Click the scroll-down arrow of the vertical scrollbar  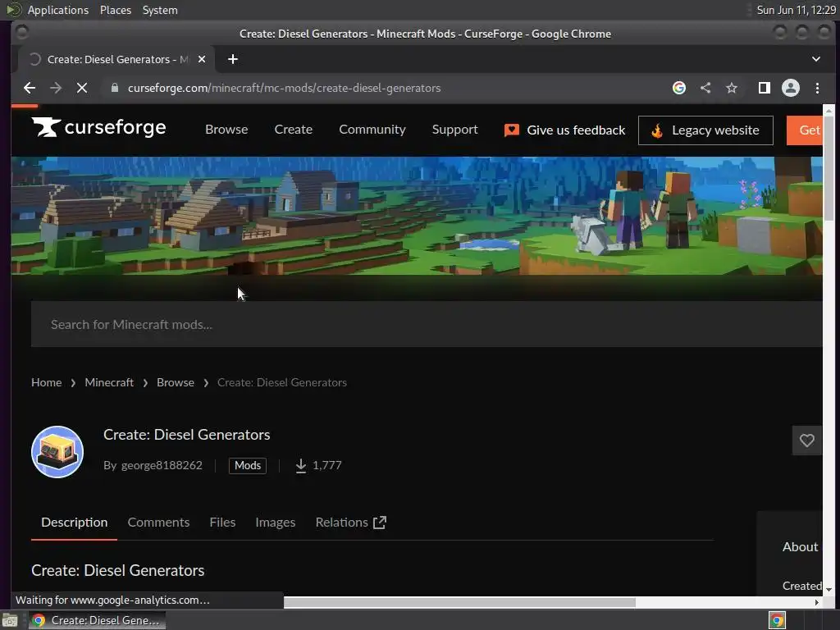(x=829, y=589)
